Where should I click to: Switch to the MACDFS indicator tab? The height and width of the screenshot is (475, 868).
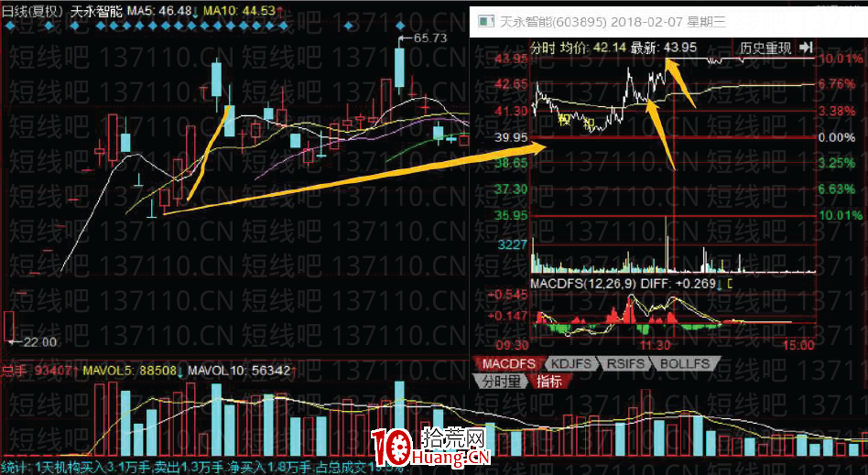point(508,363)
